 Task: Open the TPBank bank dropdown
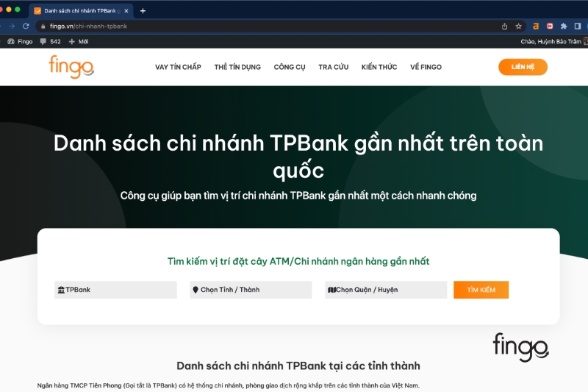[x=115, y=290]
